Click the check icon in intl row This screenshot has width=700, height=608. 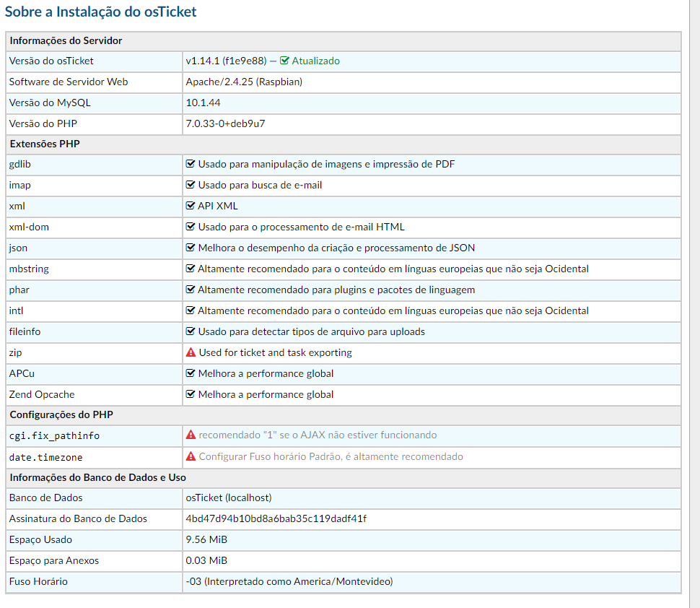pyautogui.click(x=191, y=310)
